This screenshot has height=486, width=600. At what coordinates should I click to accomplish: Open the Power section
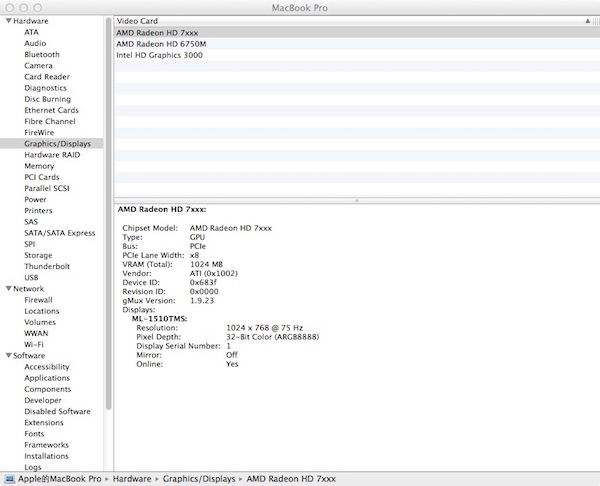click(35, 199)
